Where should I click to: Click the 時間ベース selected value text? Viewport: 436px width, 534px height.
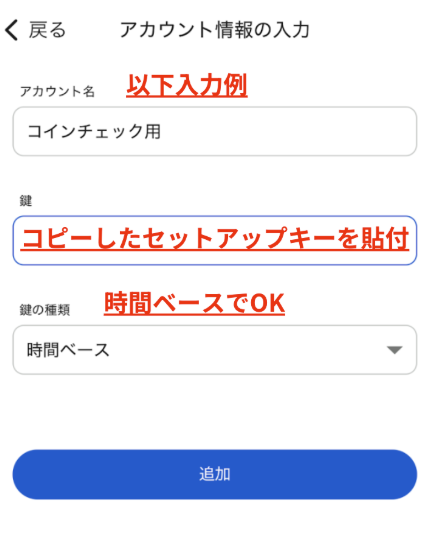(x=68, y=350)
